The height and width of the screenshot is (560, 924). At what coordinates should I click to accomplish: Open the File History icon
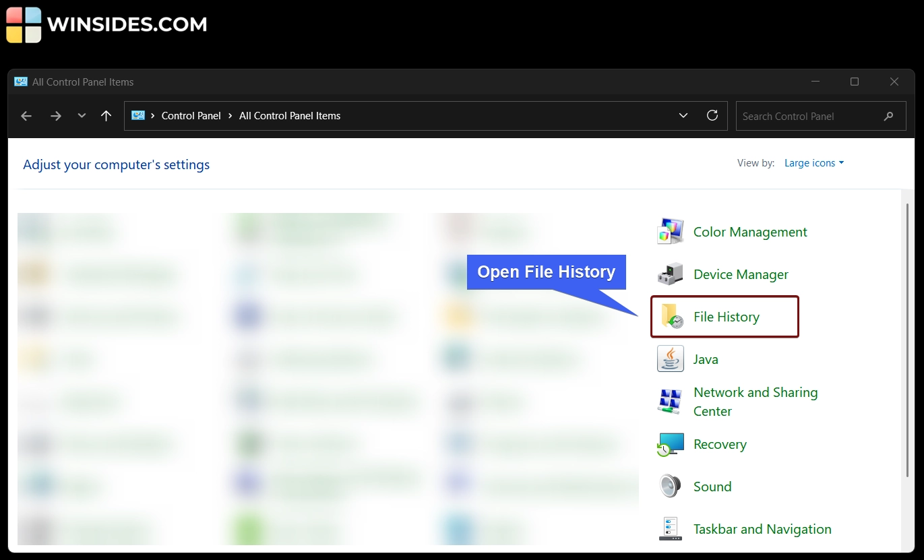coord(670,316)
